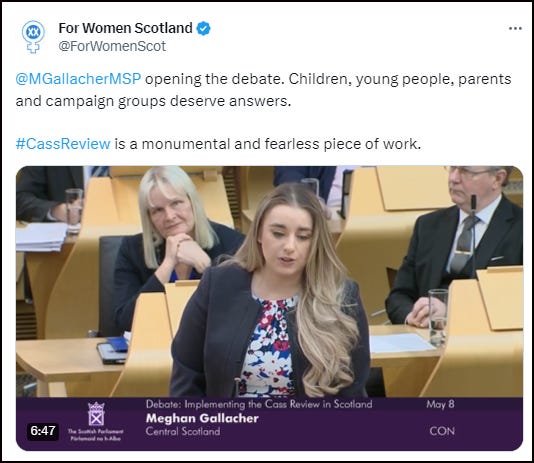534x463 pixels.
Task: Click the water glass on right desk
Action: click(438, 317)
